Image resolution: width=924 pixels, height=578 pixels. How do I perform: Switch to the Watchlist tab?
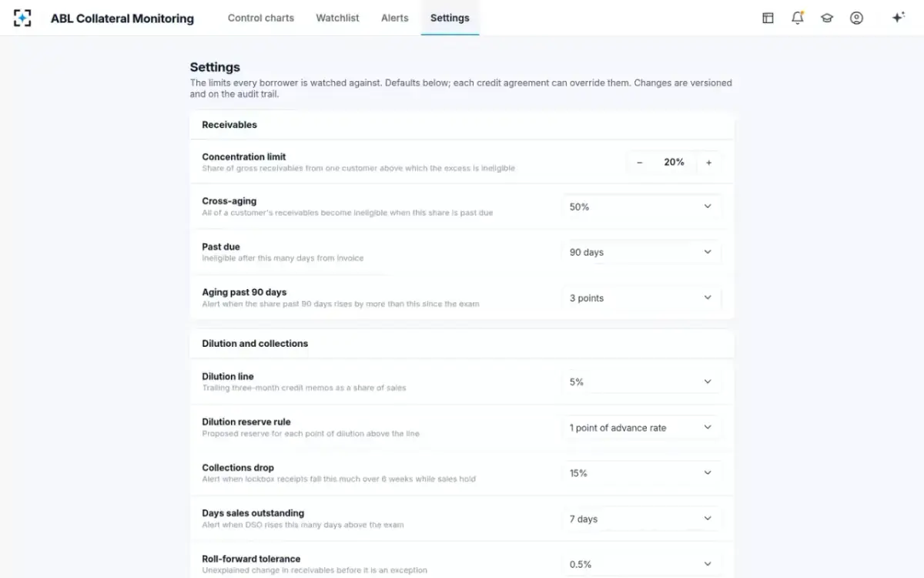(337, 18)
